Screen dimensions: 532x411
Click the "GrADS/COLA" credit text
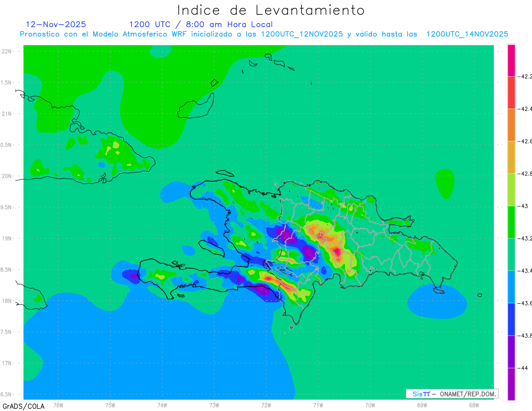tap(23, 406)
